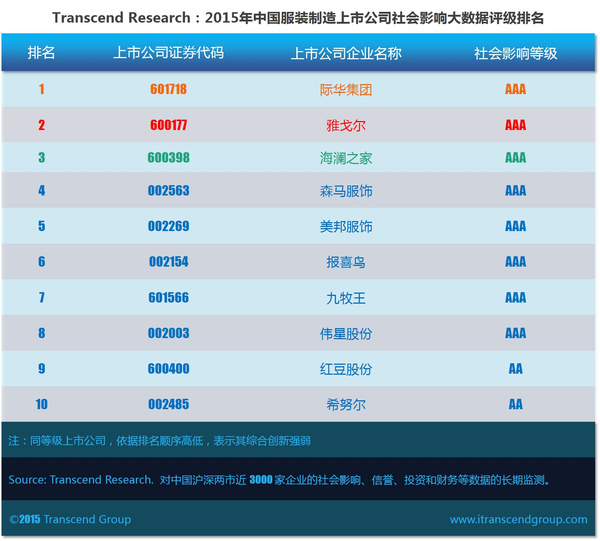Select company name 红豆股份

tap(346, 369)
